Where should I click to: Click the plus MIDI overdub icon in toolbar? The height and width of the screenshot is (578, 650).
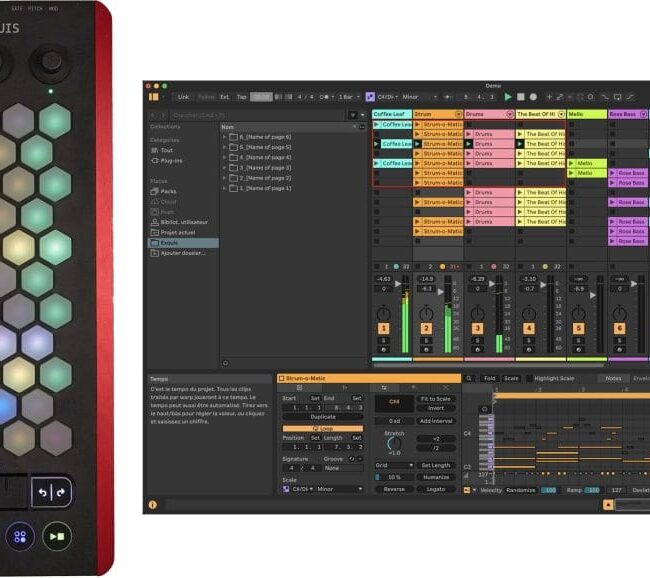[x=549, y=97]
